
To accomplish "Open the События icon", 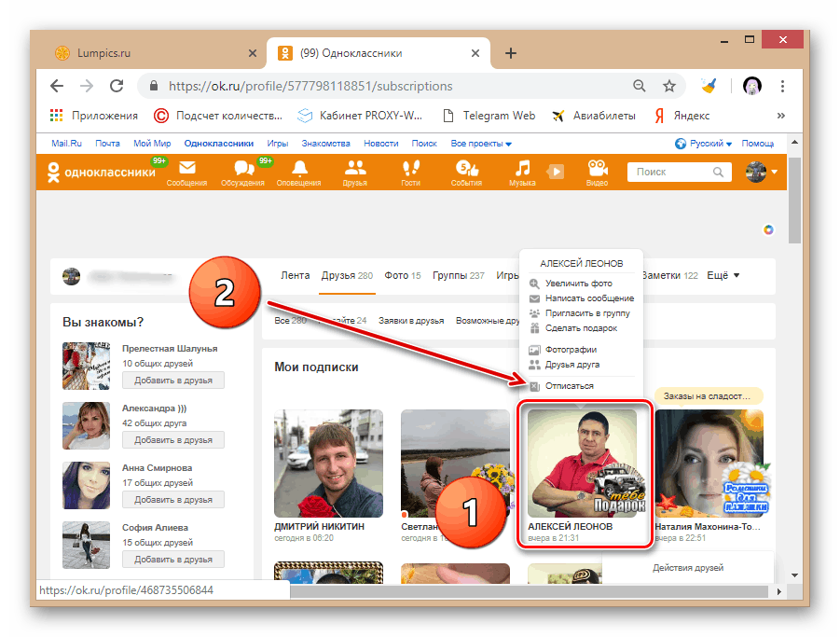I will tap(466, 172).
